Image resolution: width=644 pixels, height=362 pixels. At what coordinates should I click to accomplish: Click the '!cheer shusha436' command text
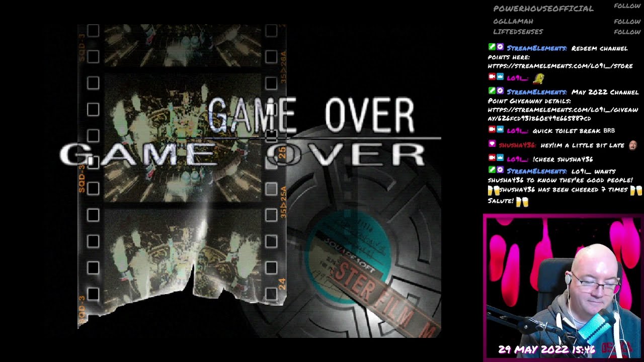coord(562,159)
